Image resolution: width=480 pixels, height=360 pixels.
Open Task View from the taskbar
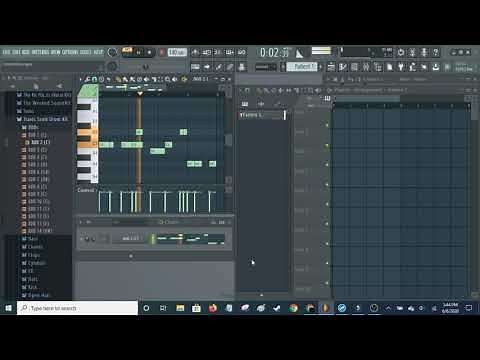pyautogui.click(x=163, y=308)
